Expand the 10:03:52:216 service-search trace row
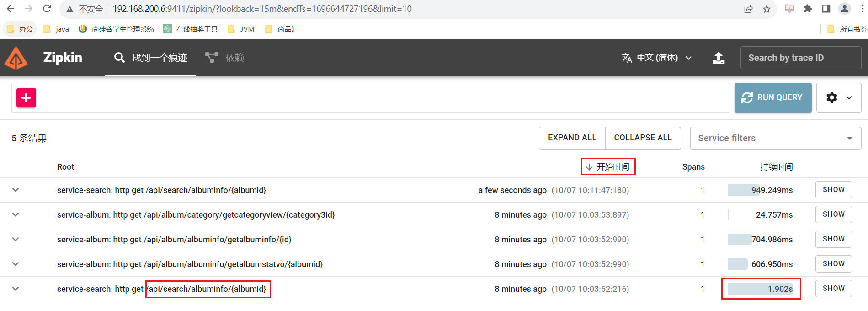Viewport: 868px width, 311px height. [16, 289]
